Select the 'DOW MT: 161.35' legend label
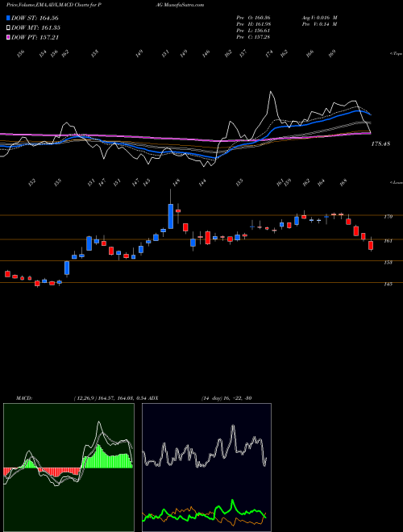 coord(35,27)
